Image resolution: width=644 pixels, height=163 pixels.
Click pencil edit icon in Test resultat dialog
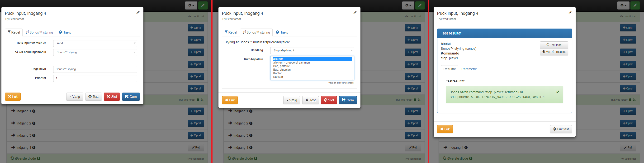570,13
